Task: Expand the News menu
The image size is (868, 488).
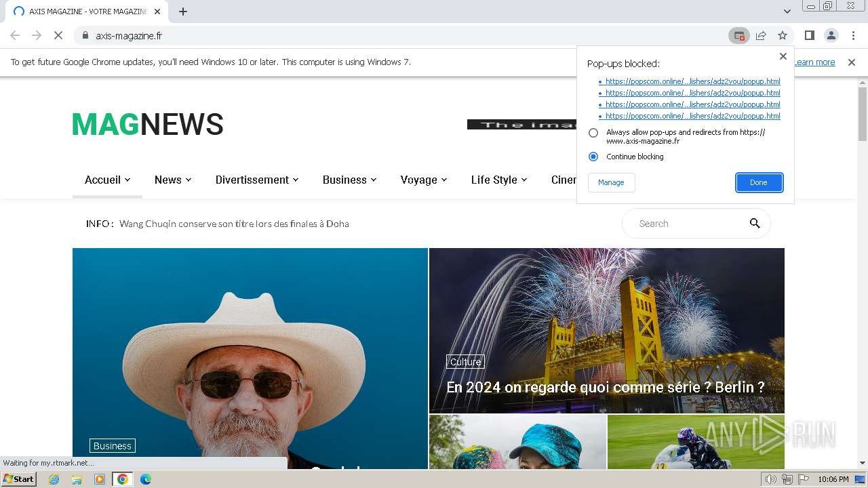Action: 173,180
